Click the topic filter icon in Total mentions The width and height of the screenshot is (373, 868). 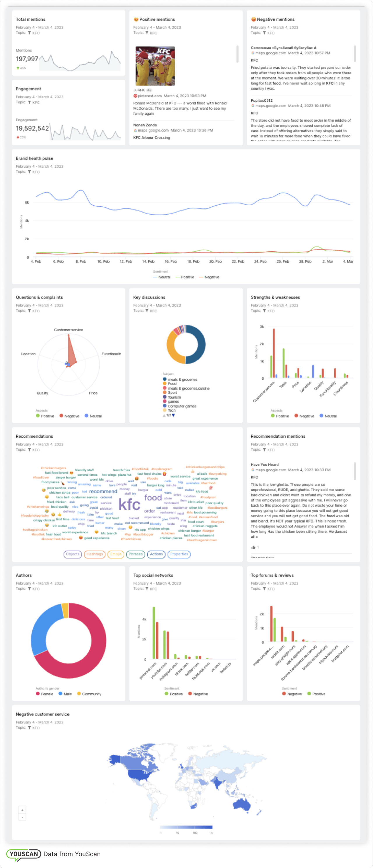(x=29, y=33)
